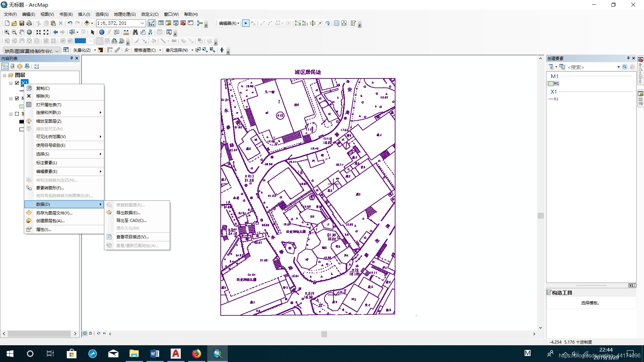Open the 矢量化(Z) toolbar menu
This screenshot has width=644, height=362.
pyautogui.click(x=84, y=50)
